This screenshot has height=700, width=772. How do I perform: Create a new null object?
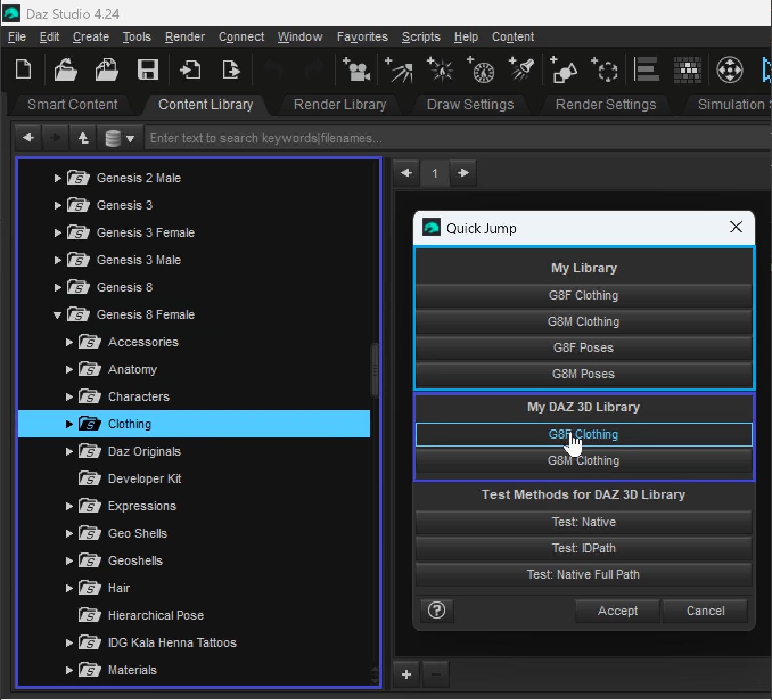pyautogui.click(x=605, y=69)
